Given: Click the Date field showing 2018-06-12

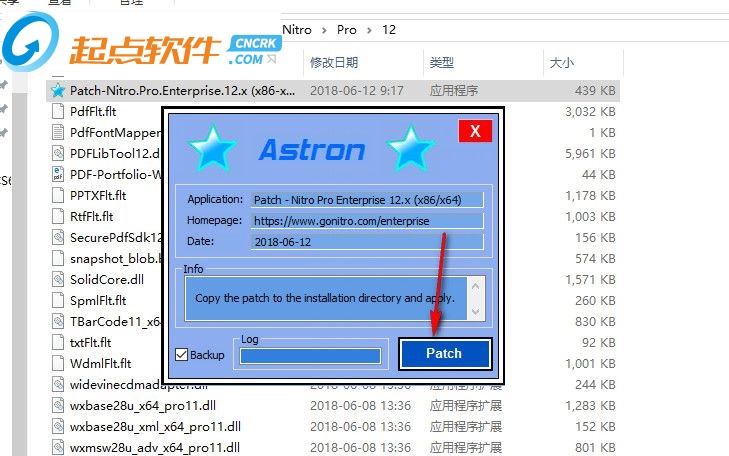Looking at the screenshot, I should [367, 242].
